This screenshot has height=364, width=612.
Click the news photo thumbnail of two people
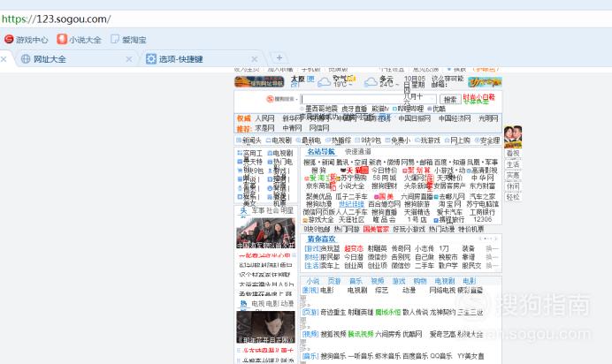point(265,233)
